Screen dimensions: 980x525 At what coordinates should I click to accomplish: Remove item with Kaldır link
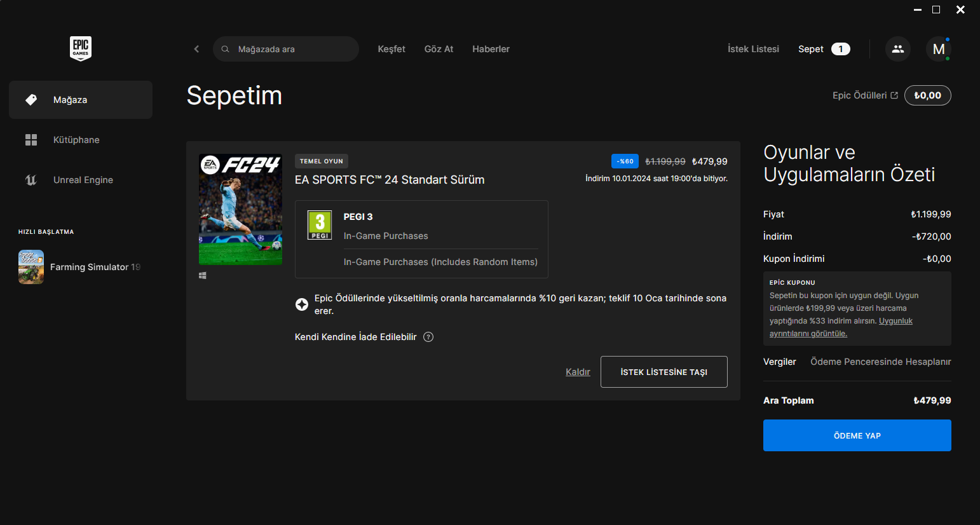[x=578, y=372]
